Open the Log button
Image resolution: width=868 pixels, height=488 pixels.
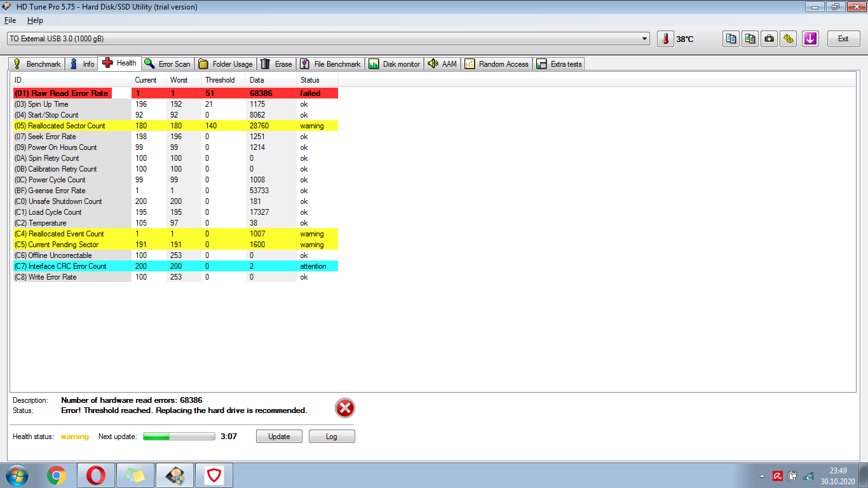point(332,437)
